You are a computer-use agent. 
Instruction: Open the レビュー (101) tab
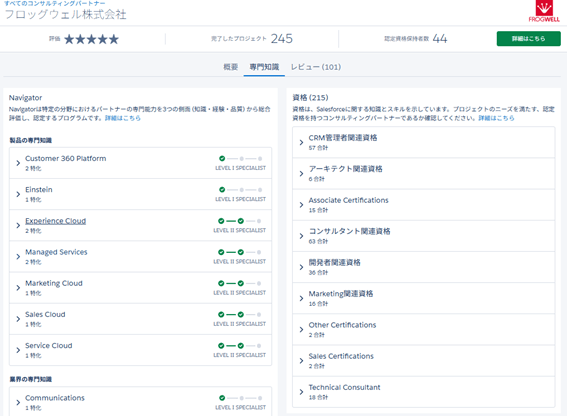point(316,67)
